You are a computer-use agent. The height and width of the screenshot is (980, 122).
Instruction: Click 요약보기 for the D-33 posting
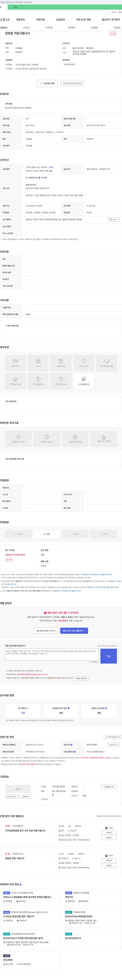tap(109, 861)
